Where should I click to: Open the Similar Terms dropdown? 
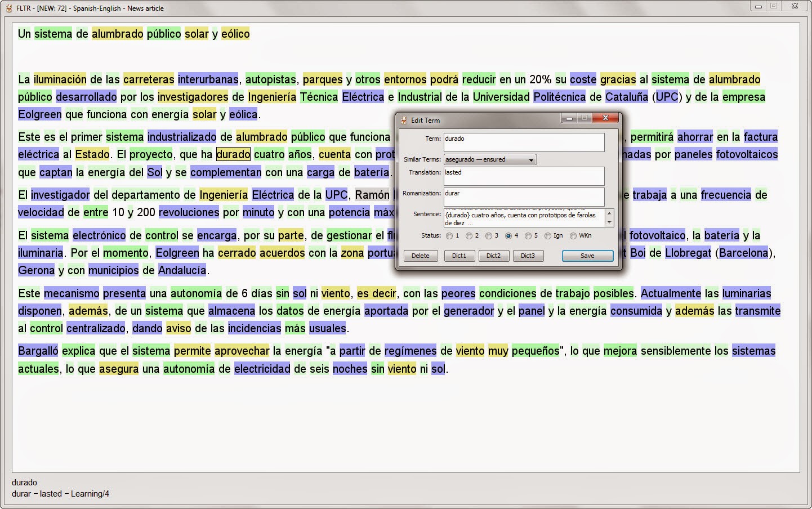(x=490, y=159)
